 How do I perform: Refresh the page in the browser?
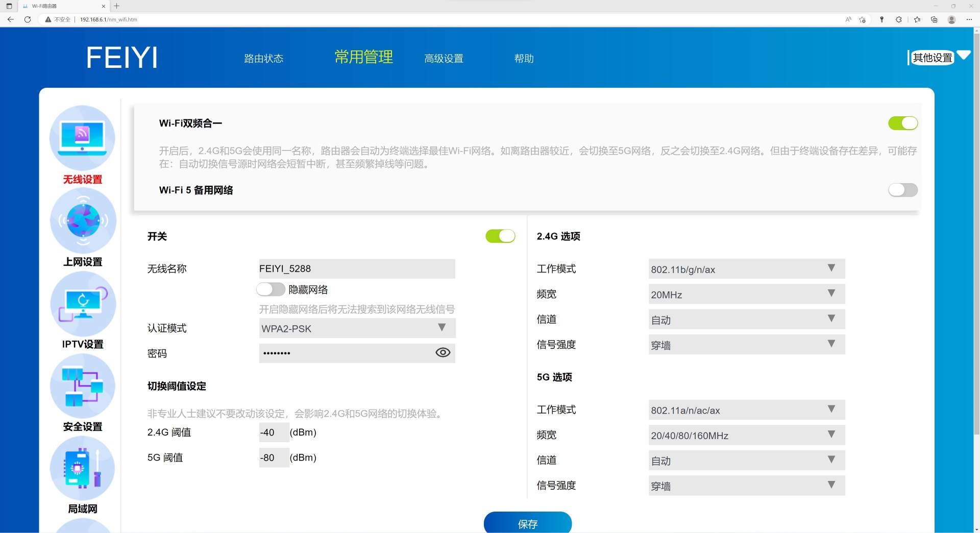pyautogui.click(x=27, y=19)
